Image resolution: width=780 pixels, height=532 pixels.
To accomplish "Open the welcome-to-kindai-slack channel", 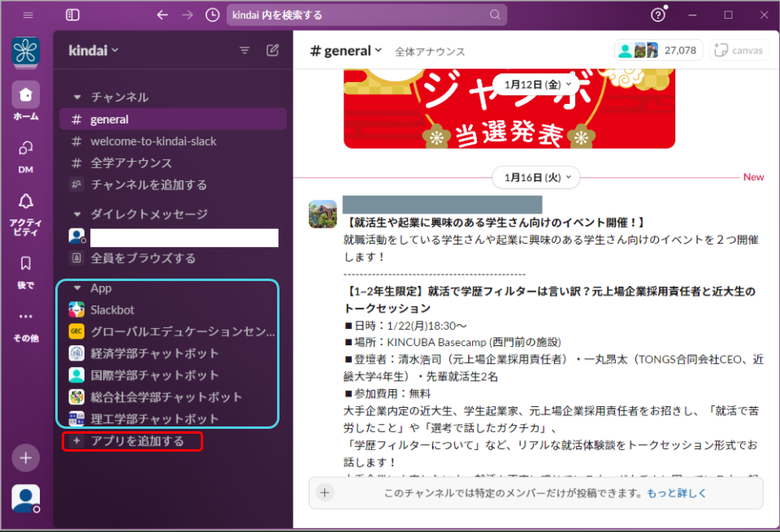I will click(153, 141).
